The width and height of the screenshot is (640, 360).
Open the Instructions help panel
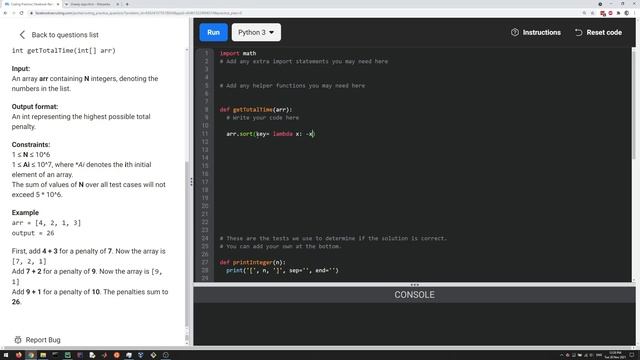(536, 32)
